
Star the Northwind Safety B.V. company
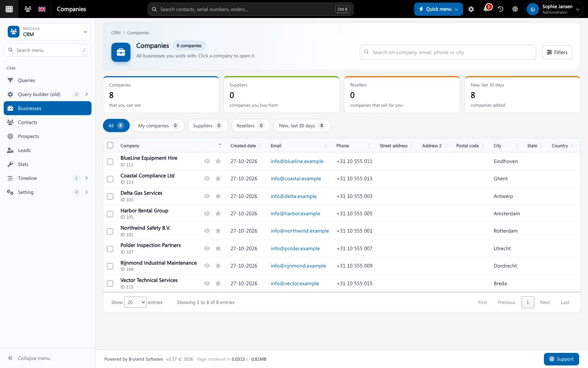tap(218, 231)
